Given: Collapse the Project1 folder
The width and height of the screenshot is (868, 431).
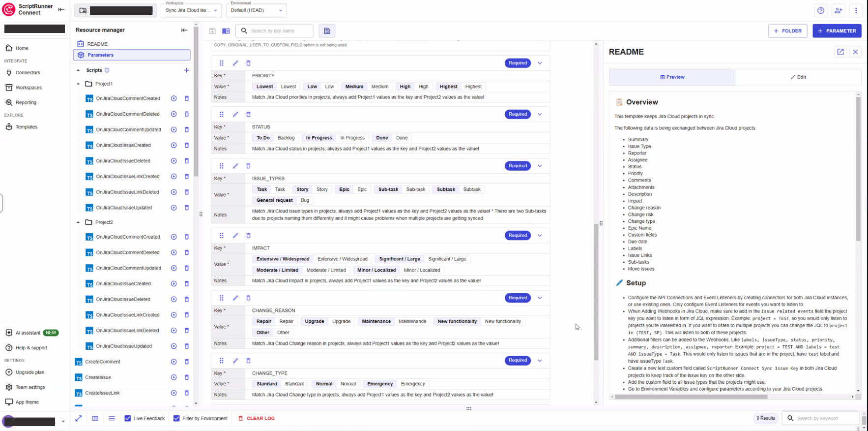Looking at the screenshot, I should click(x=78, y=84).
